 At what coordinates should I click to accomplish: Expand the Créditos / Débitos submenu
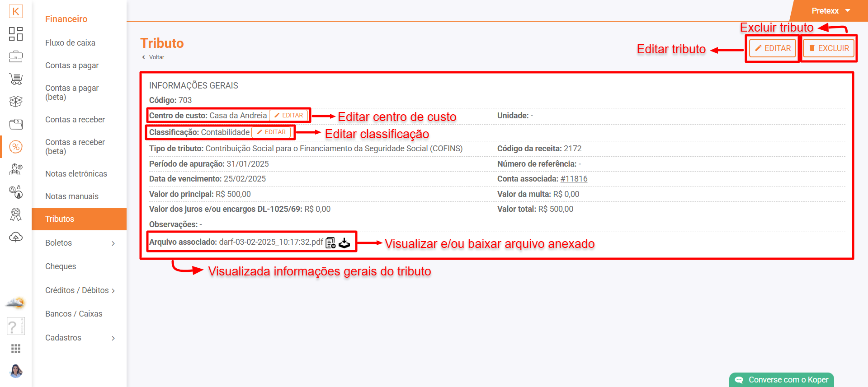coord(113,291)
